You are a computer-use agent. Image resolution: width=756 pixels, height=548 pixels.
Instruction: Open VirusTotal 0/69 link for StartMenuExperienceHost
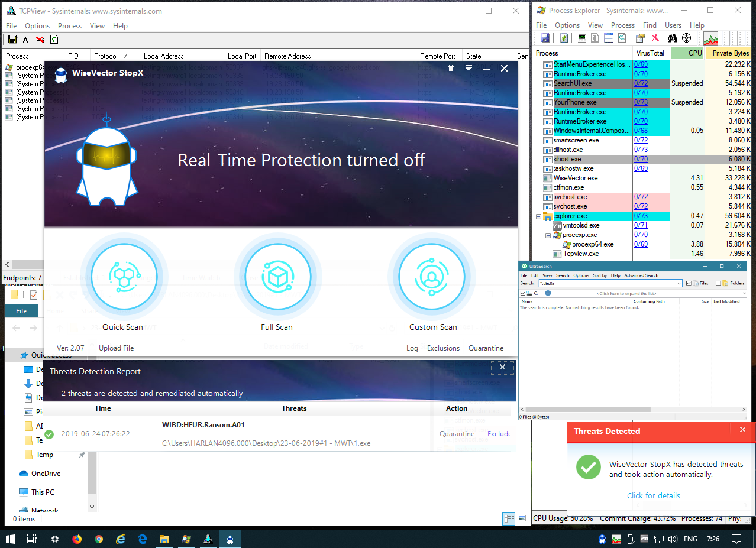[641, 64]
